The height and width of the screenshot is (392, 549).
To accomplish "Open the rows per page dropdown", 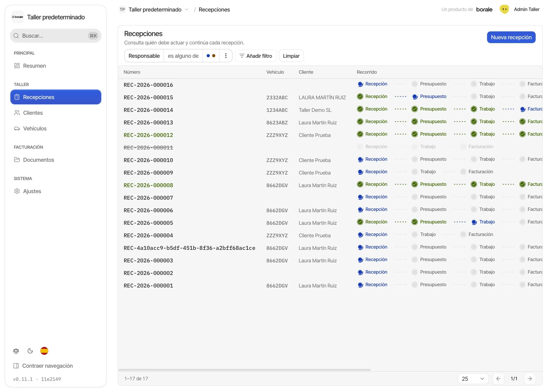I will pos(473,379).
